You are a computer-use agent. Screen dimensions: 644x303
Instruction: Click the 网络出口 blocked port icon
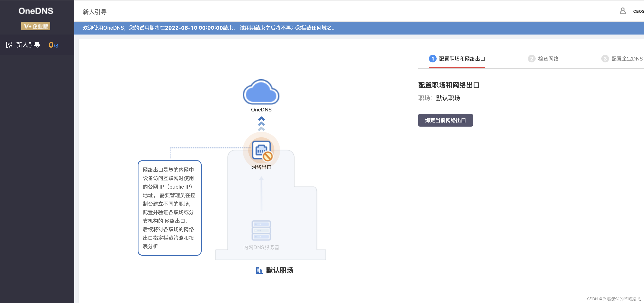click(261, 151)
